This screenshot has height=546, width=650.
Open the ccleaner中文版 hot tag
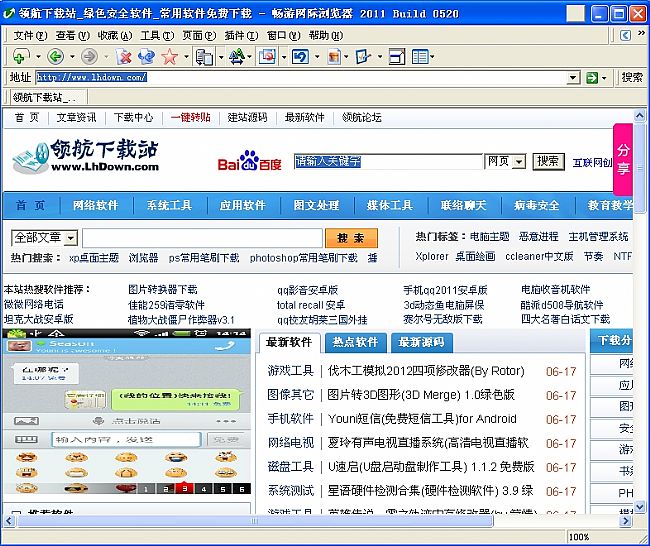pyautogui.click(x=539, y=257)
